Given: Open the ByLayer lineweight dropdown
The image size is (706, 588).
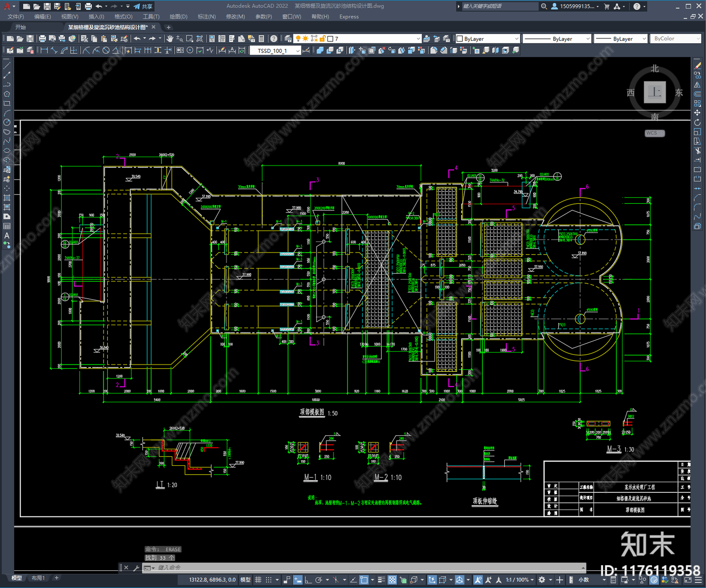Looking at the screenshot, I should (620, 39).
